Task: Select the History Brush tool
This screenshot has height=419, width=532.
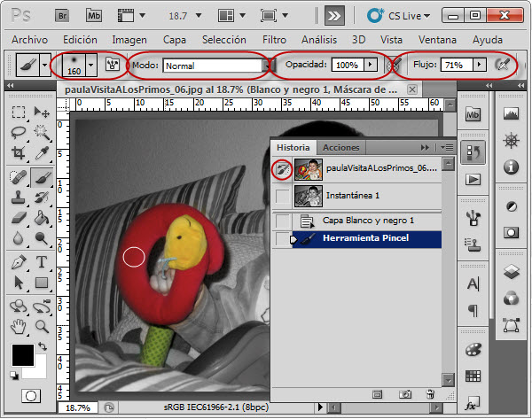Action: [x=42, y=198]
